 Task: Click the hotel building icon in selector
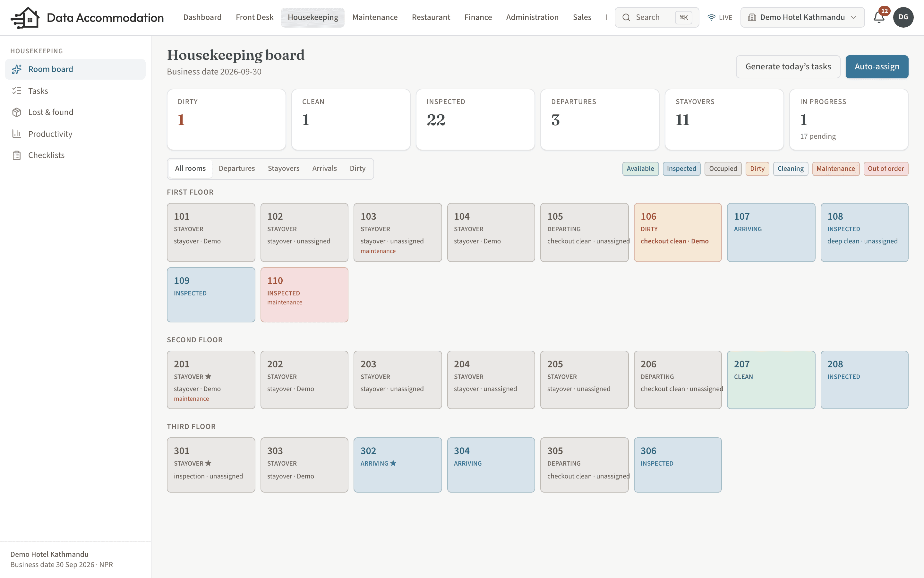[752, 17]
